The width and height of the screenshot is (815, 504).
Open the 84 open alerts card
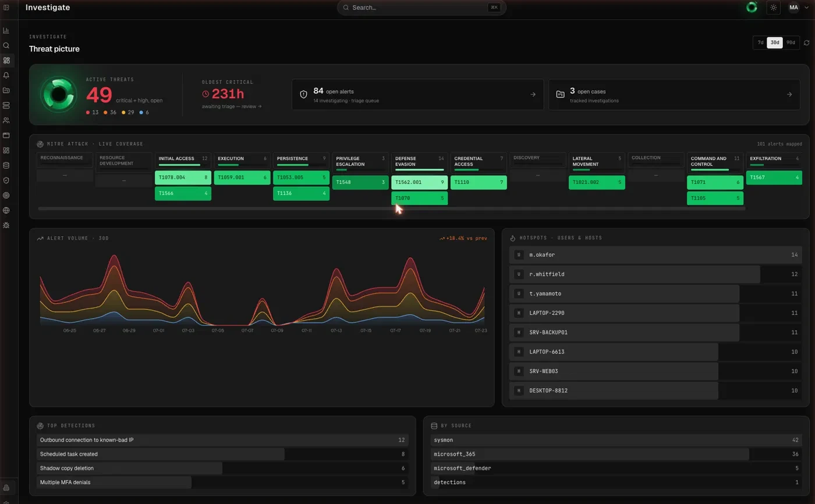tap(417, 95)
